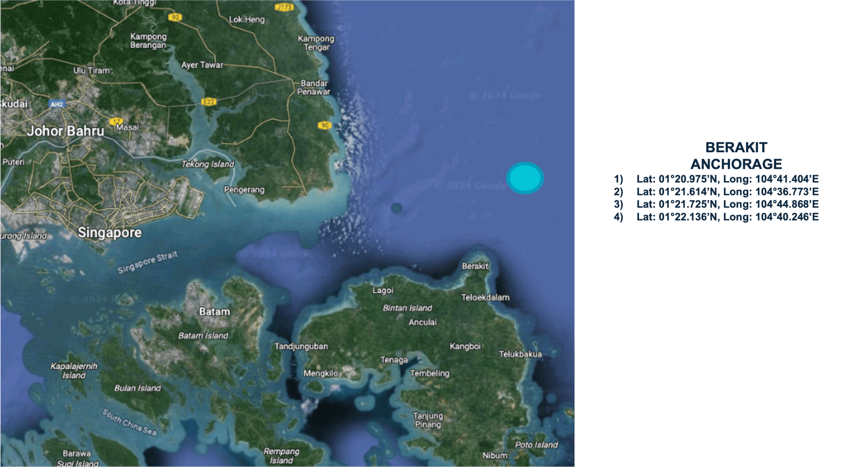868x467 pixels.
Task: Select the second coordinate line, Long 104°36.773'E
Action: coord(727,192)
